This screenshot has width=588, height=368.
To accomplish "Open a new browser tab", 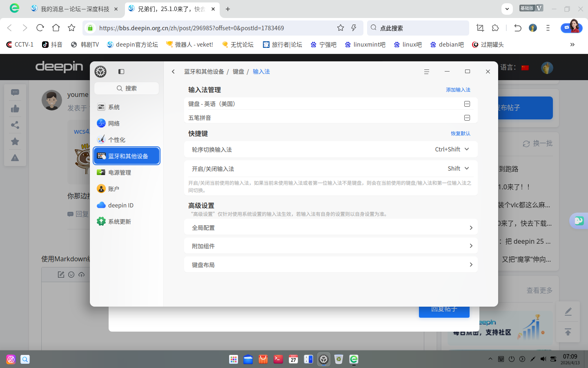I will (228, 9).
